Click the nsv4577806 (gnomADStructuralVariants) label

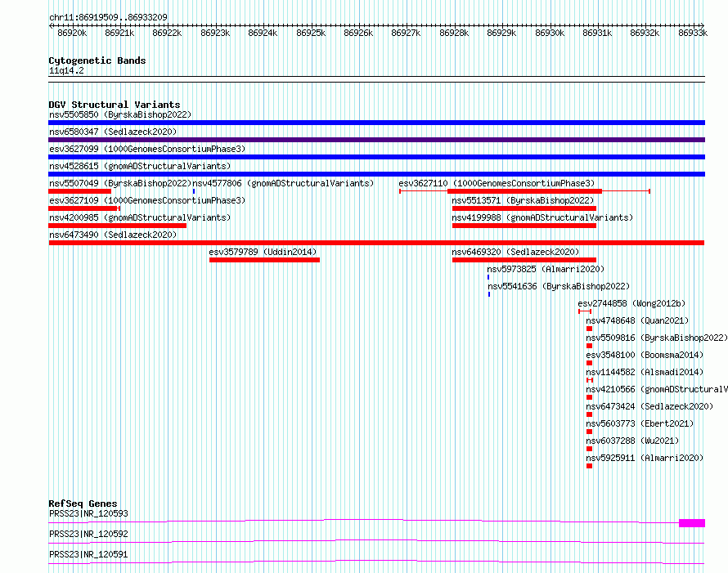pos(283,183)
